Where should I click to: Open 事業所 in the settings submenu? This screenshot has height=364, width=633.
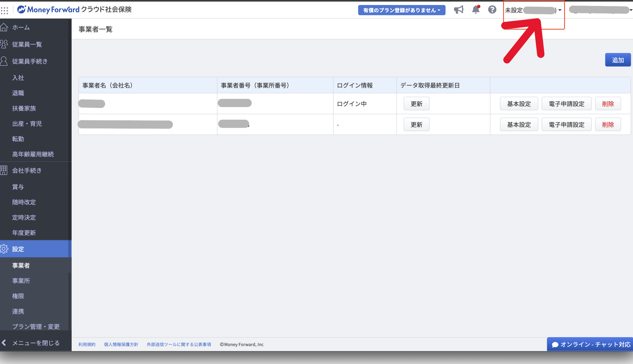coord(21,281)
